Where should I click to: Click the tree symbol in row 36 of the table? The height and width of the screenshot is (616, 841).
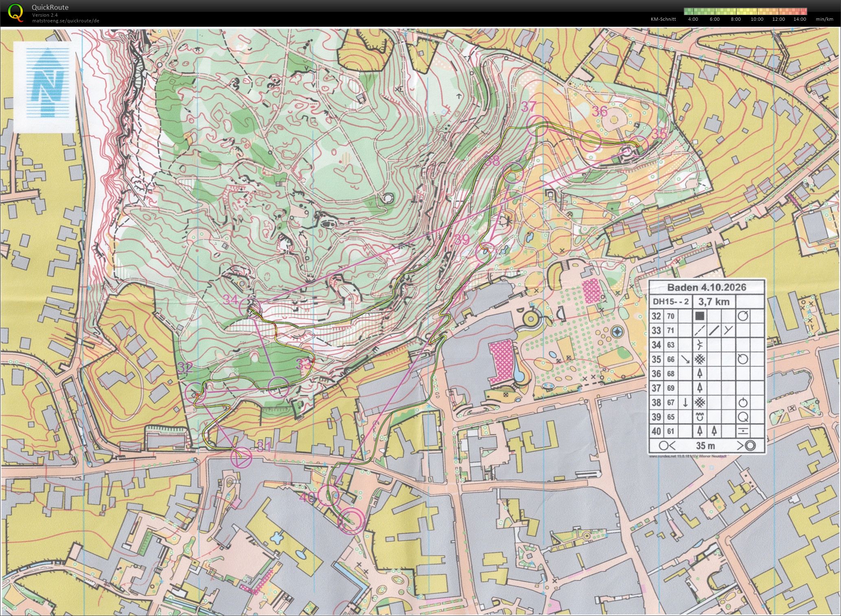[700, 373]
